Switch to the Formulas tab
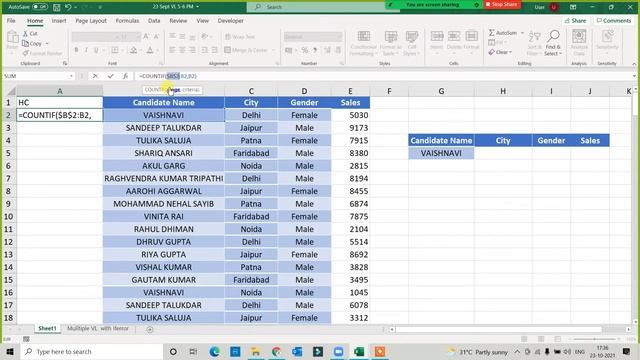The height and width of the screenshot is (360, 640). (x=127, y=20)
